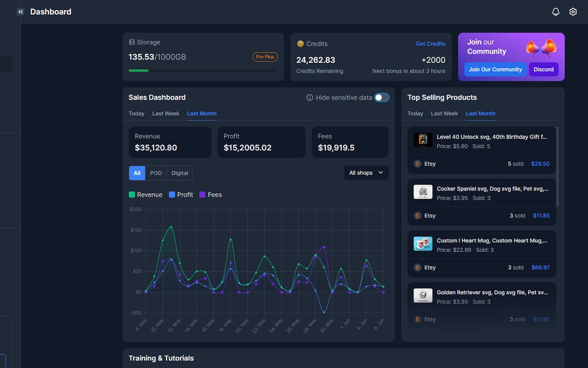Select the POD filter segment
Viewport: 588px width, 368px height.
tap(156, 173)
